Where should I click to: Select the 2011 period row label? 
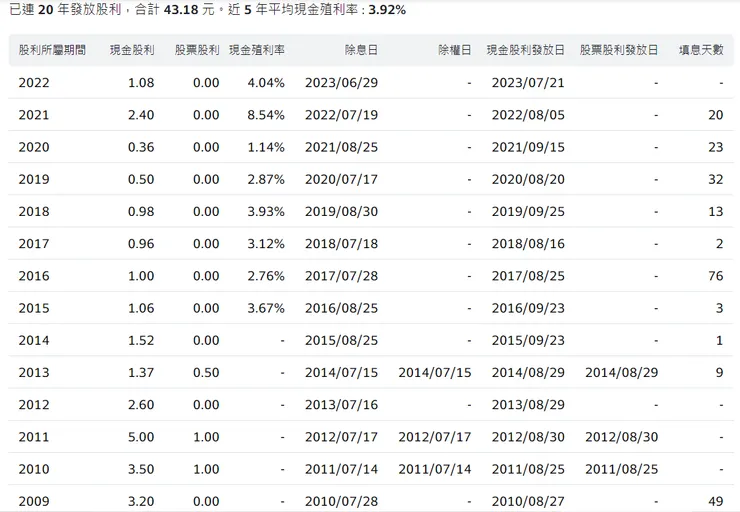tap(34, 437)
